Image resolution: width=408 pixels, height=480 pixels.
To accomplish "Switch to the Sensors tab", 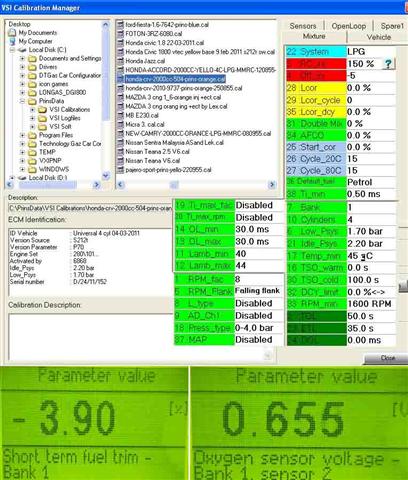I will (x=303, y=26).
